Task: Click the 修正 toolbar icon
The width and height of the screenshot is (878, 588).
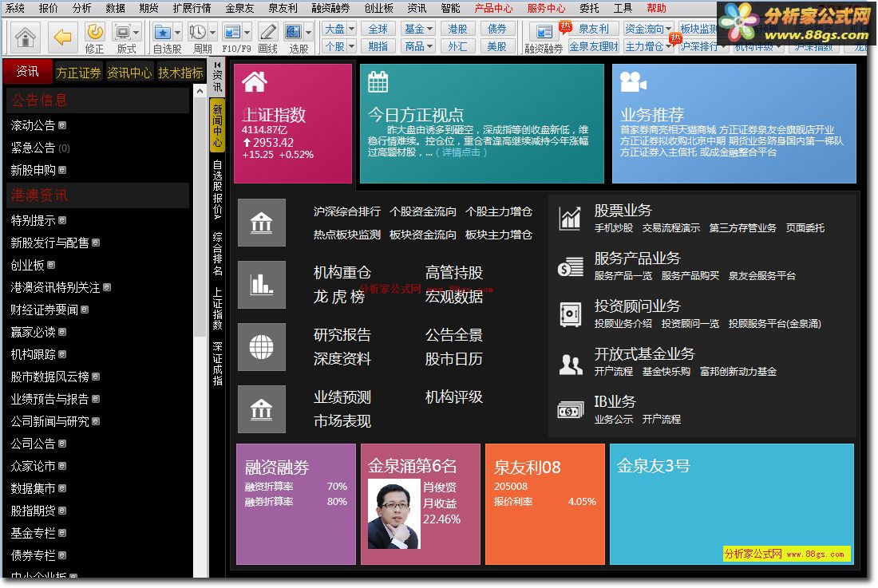Action: (95, 32)
